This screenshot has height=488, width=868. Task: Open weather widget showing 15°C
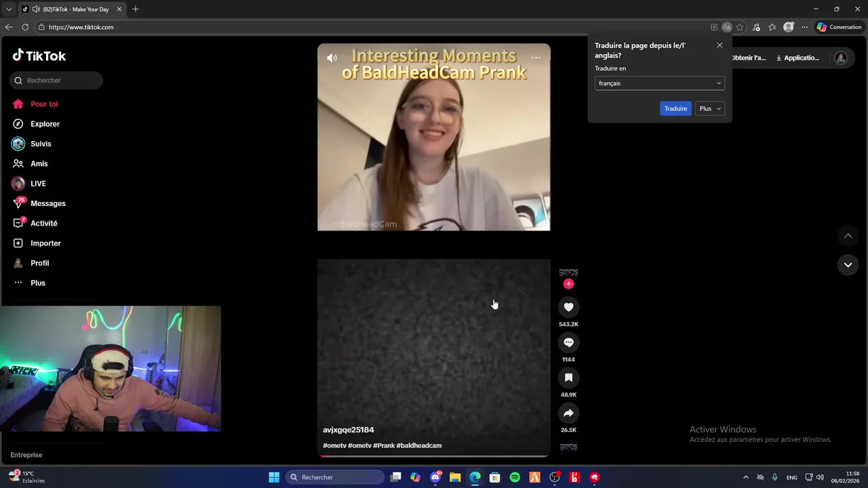[x=26, y=477]
